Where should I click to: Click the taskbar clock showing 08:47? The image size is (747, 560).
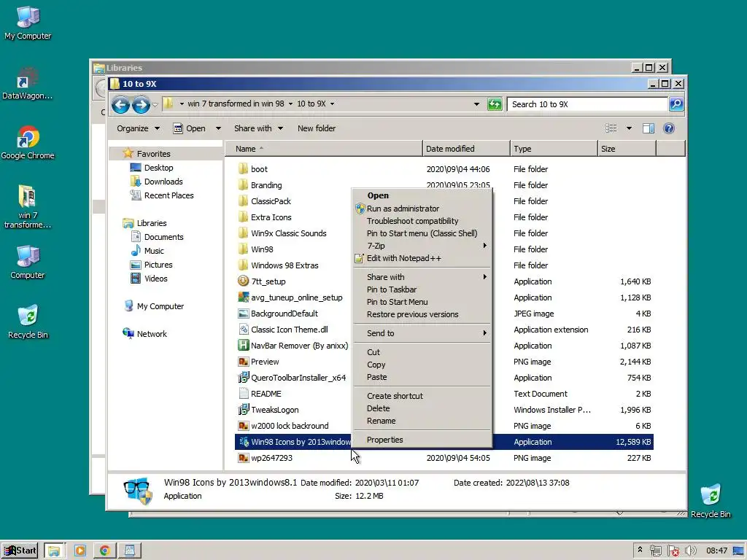pos(716,551)
